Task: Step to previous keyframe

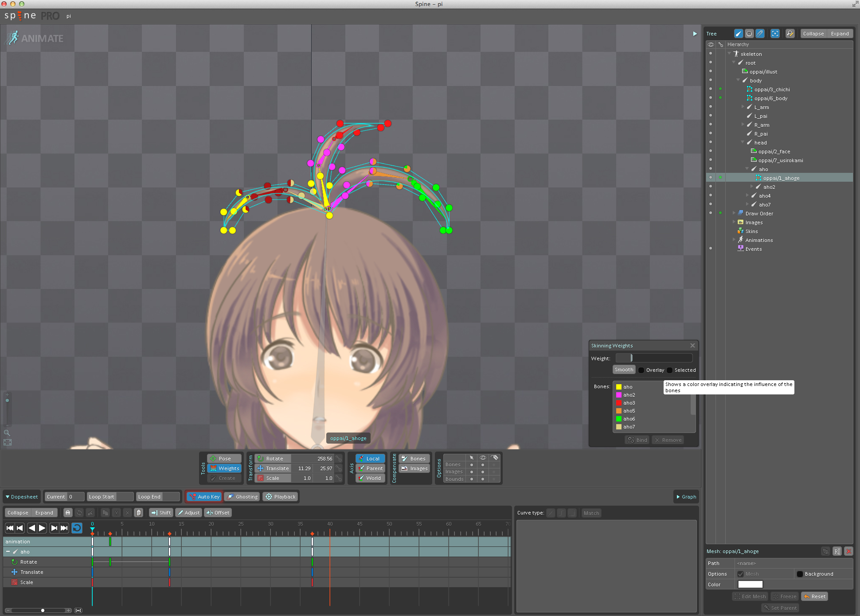Action: point(20,528)
